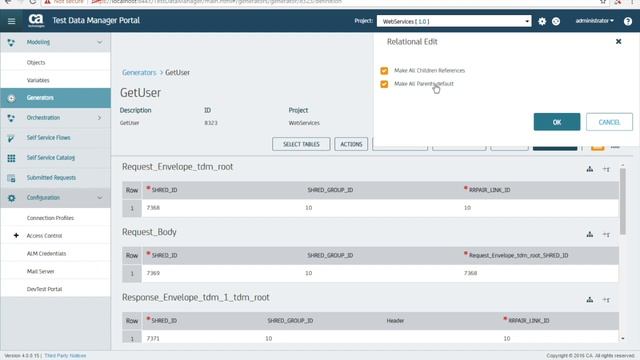The height and width of the screenshot is (360, 640).
Task: Open the administrator user dropdown
Action: coord(594,20)
